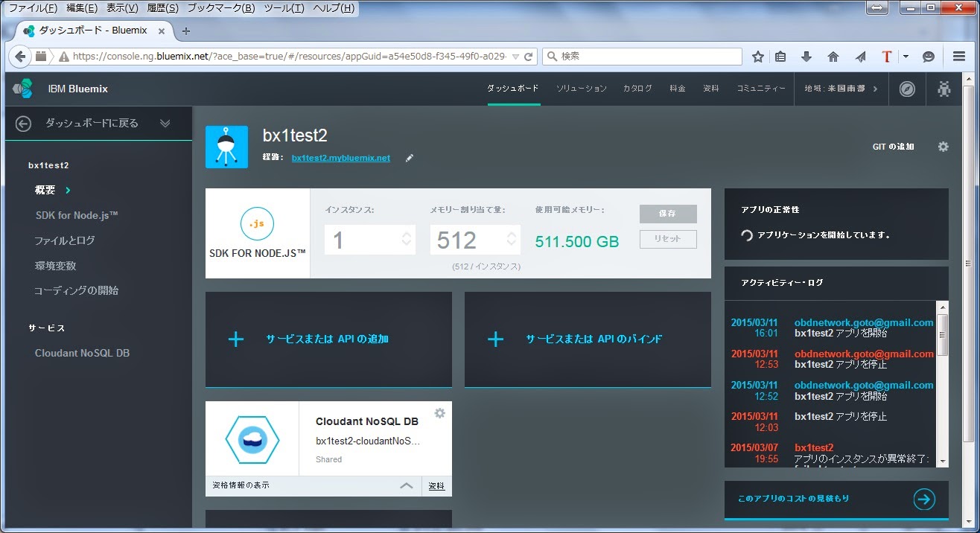Click the browser back button

pos(20,56)
